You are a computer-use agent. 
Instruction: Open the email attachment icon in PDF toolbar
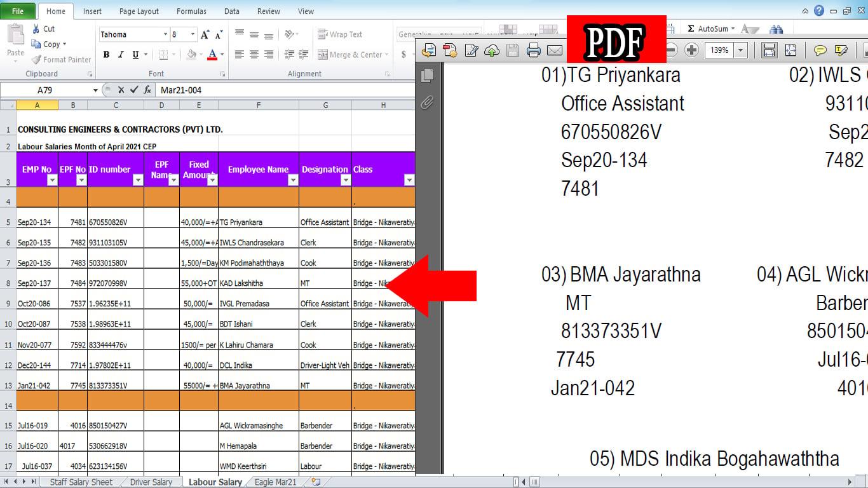(x=554, y=50)
